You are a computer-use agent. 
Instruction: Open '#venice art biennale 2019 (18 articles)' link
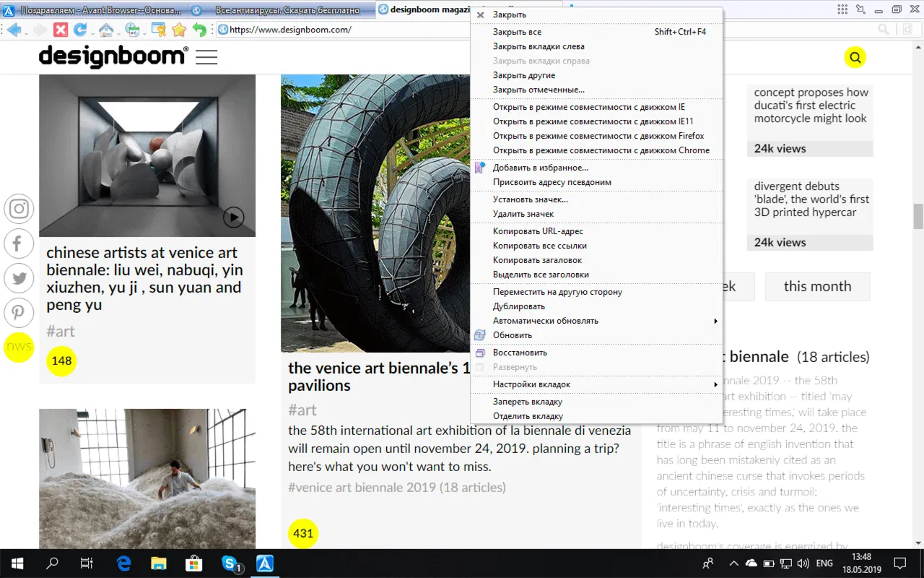click(396, 488)
